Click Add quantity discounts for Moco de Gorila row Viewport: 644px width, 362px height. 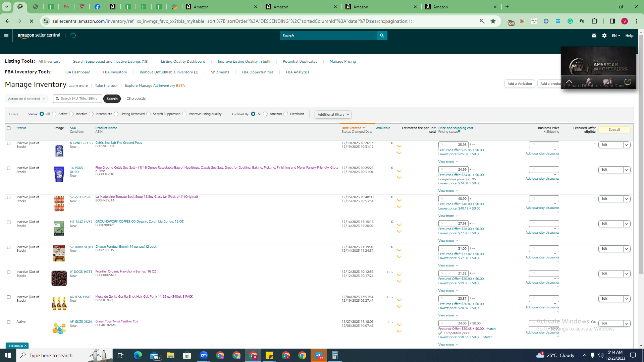point(542,307)
